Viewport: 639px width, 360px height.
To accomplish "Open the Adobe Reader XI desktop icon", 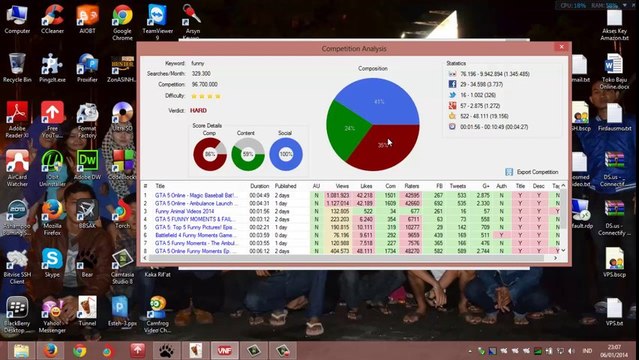I will tap(17, 120).
